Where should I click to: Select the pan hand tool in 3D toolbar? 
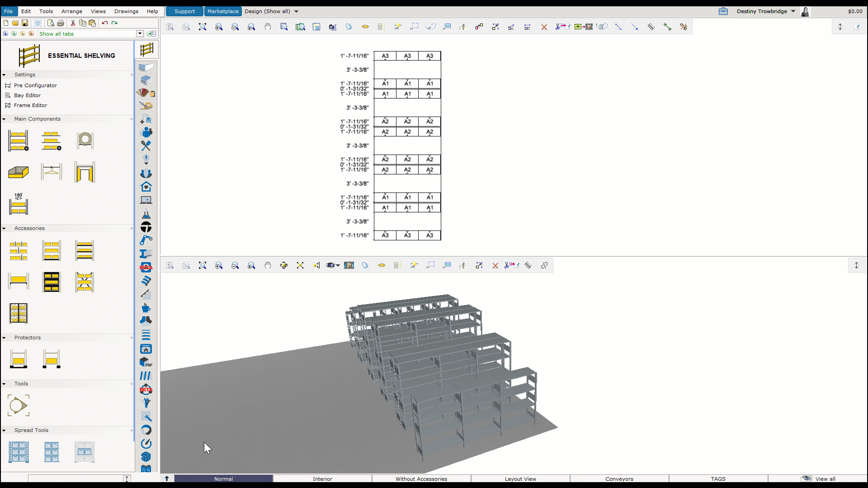(x=268, y=266)
